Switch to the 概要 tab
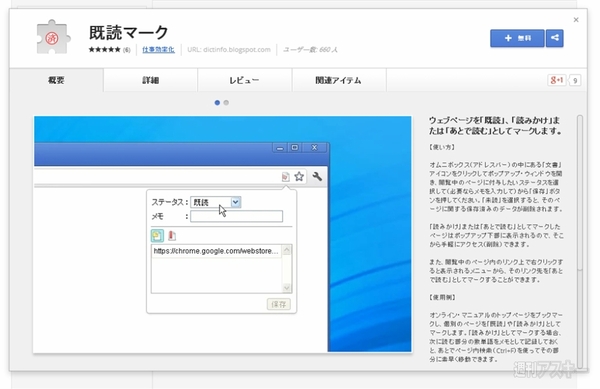 point(56,80)
